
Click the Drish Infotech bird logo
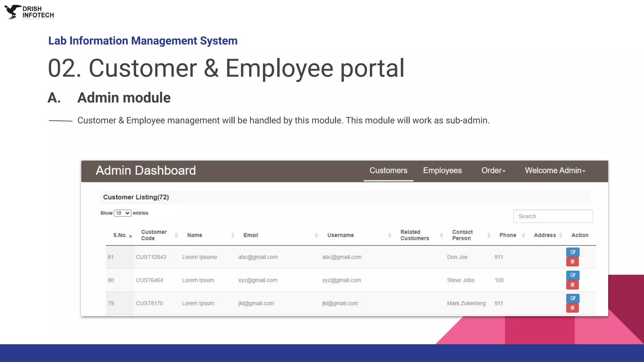[13, 12]
